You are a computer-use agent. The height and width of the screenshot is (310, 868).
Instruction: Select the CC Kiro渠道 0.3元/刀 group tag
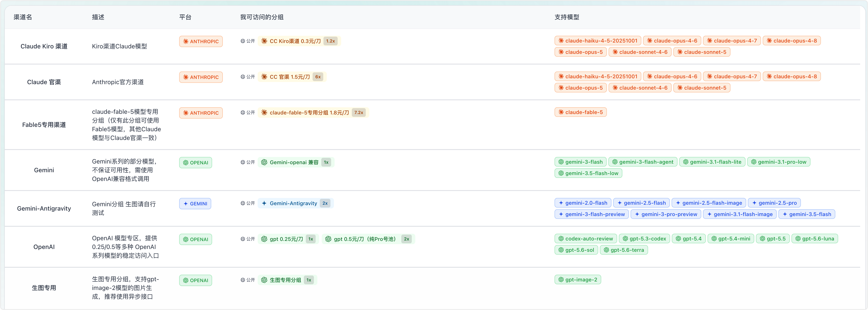[299, 41]
